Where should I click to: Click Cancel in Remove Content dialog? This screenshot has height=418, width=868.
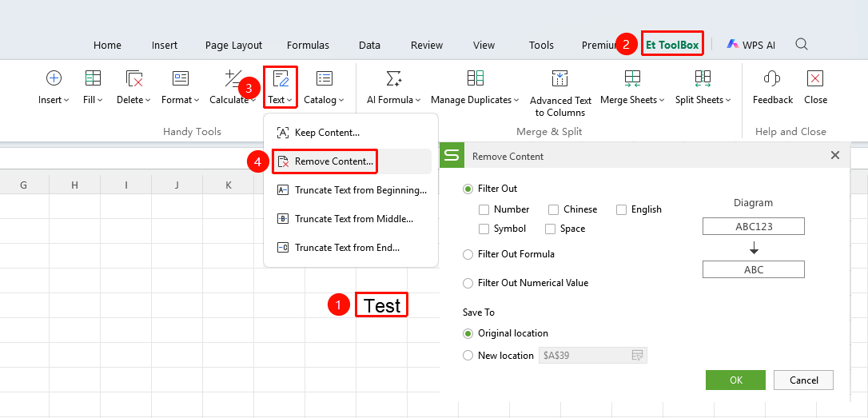click(x=803, y=380)
